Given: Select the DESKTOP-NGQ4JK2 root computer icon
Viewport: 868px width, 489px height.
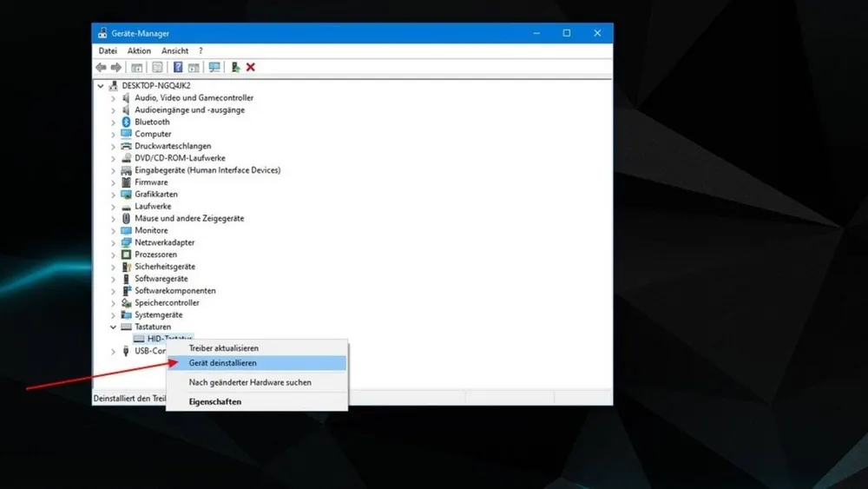Looking at the screenshot, I should tap(114, 85).
